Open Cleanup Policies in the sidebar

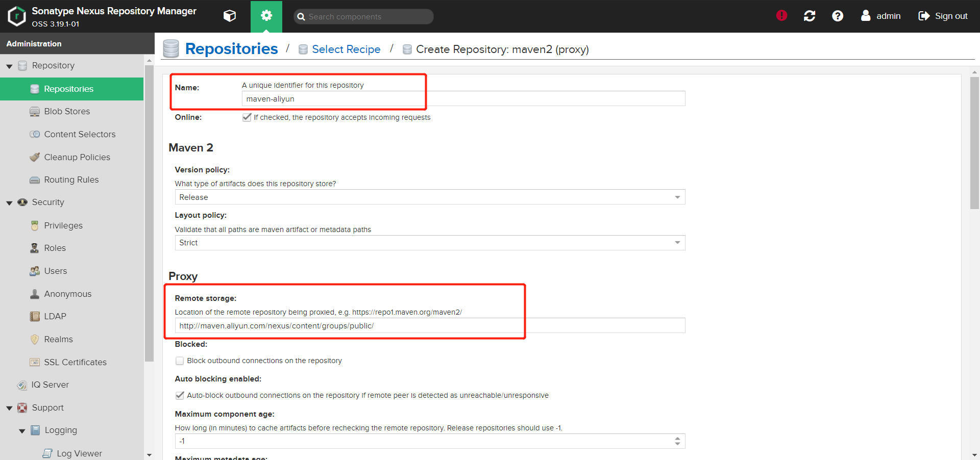point(77,157)
